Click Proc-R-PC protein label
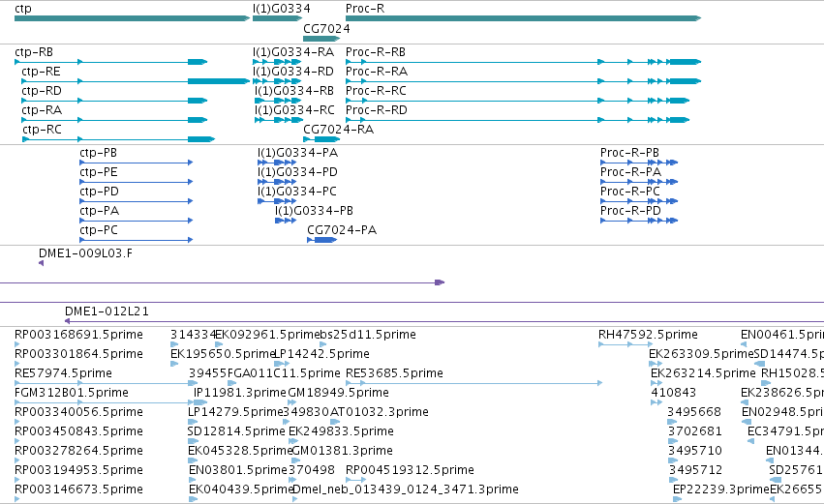This screenshot has width=824, height=504. [630, 192]
